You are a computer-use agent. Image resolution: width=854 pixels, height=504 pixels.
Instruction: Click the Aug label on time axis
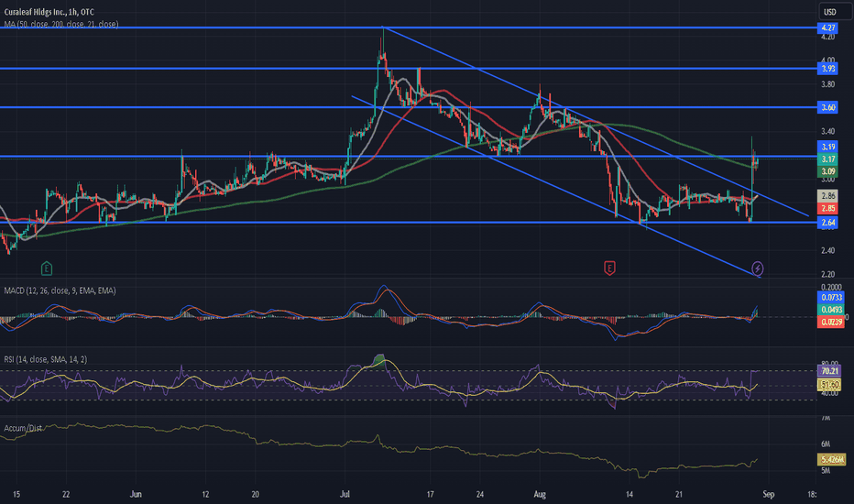pyautogui.click(x=539, y=495)
